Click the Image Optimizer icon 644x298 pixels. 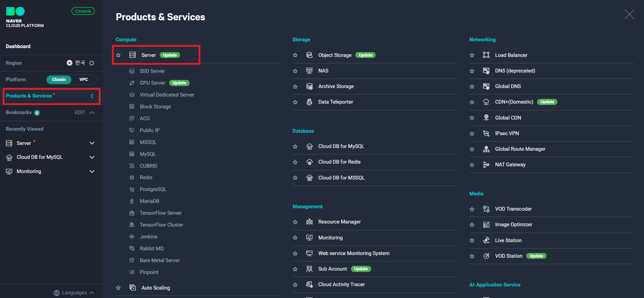(x=486, y=225)
